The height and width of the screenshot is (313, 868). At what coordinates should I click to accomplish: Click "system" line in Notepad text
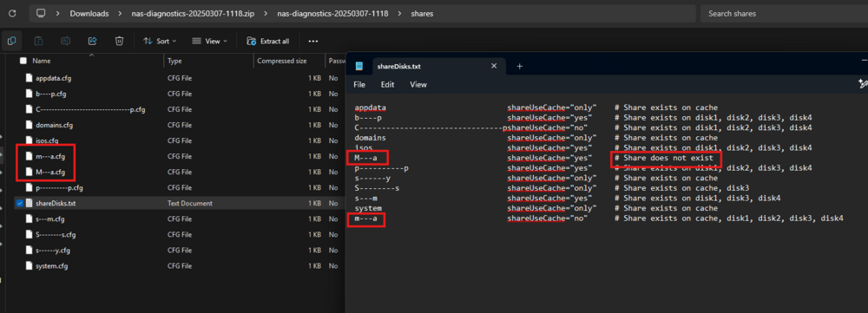[x=368, y=208]
